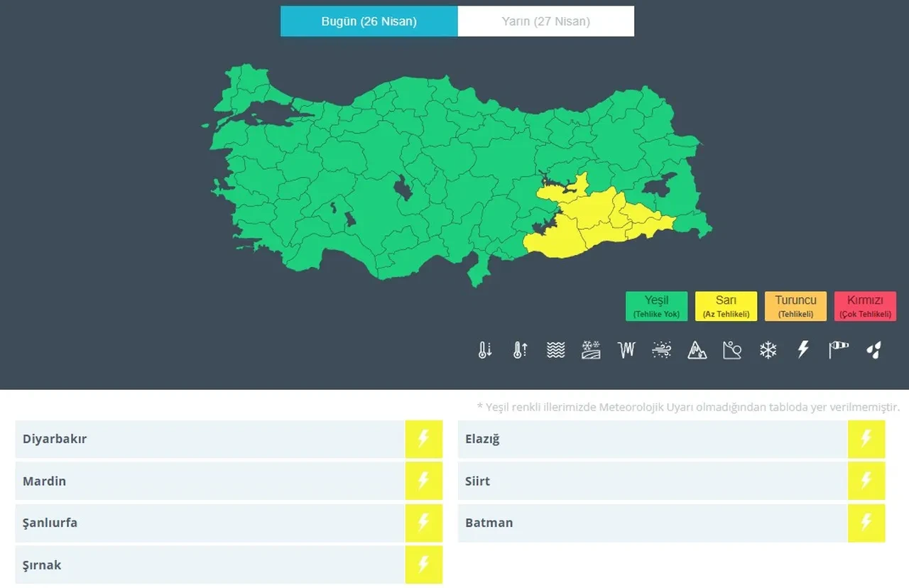The image size is (909, 588).
Task: Open the Yarın (27 Nisan) tab
Action: tap(545, 21)
